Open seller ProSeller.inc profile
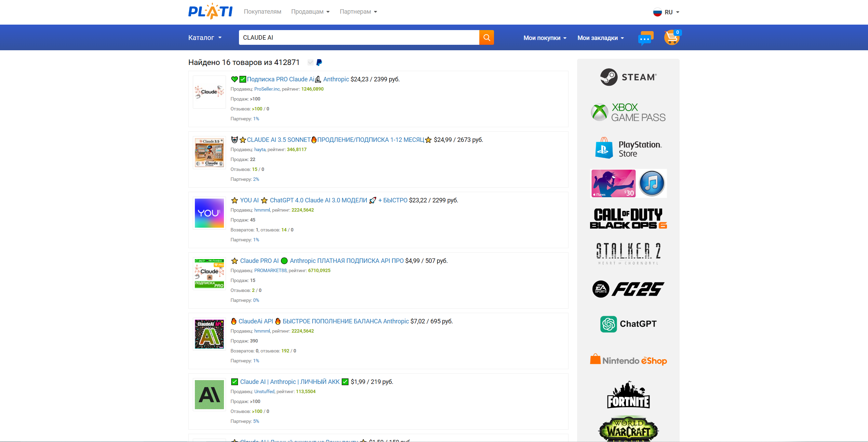 (x=267, y=89)
